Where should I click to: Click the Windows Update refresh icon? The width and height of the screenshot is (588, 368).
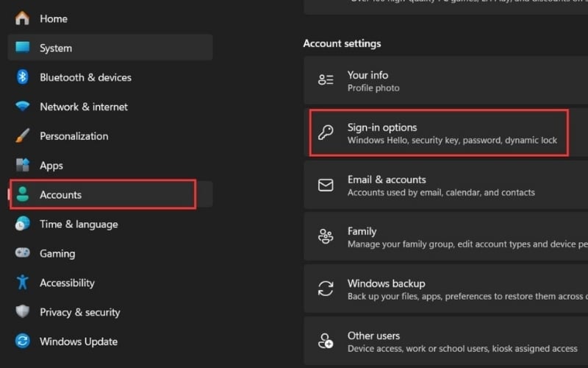(x=22, y=341)
